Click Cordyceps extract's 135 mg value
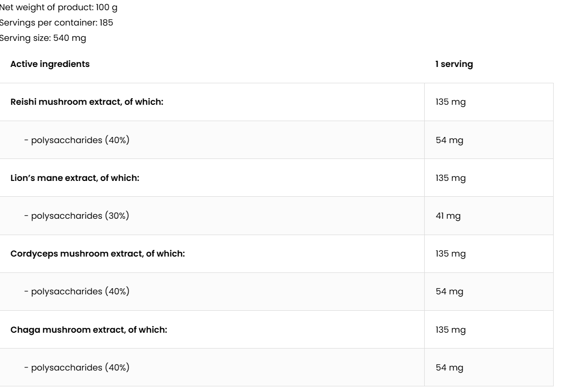The image size is (569, 392). pos(450,253)
